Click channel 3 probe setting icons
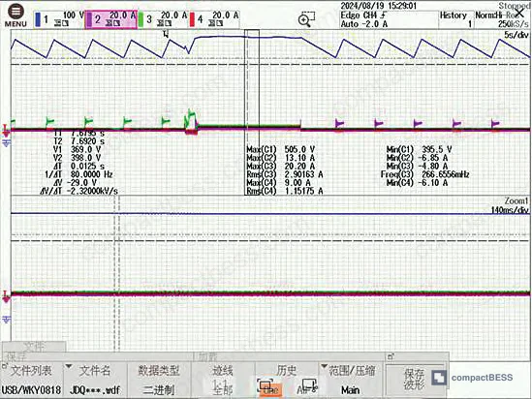Image resolution: width=532 pixels, height=399 pixels. (164, 23)
